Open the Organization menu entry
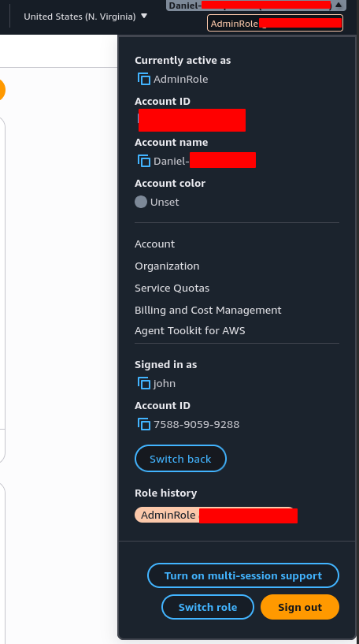359x644 pixels. click(x=167, y=266)
